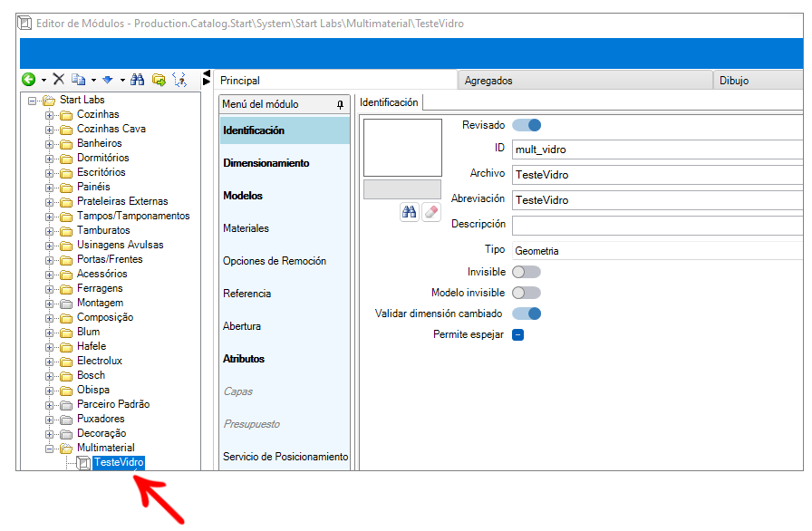Enable the Modelo invisible toggle
This screenshot has width=812, height=531.
point(527,293)
